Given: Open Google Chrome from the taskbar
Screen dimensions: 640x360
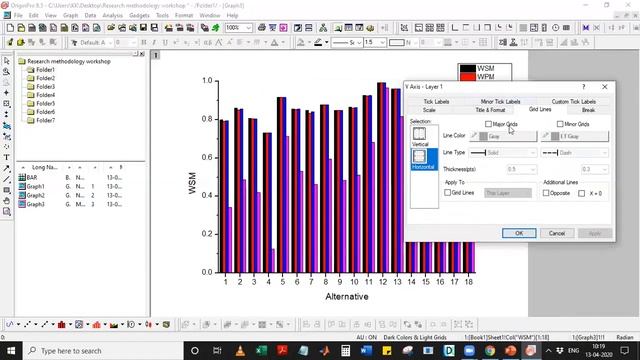Looking at the screenshot, I should coord(490,351).
